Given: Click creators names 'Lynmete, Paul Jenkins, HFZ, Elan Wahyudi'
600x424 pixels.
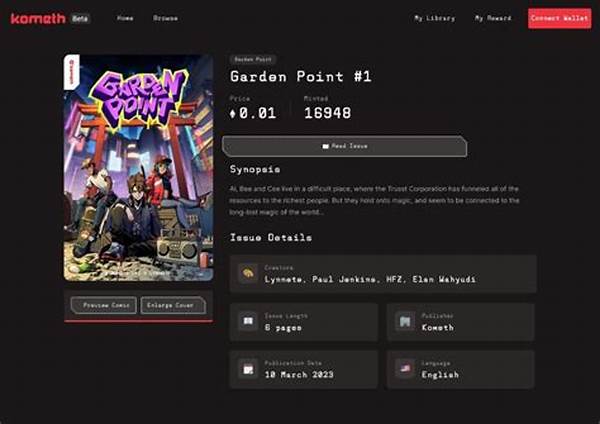Looking at the screenshot, I should point(370,279).
